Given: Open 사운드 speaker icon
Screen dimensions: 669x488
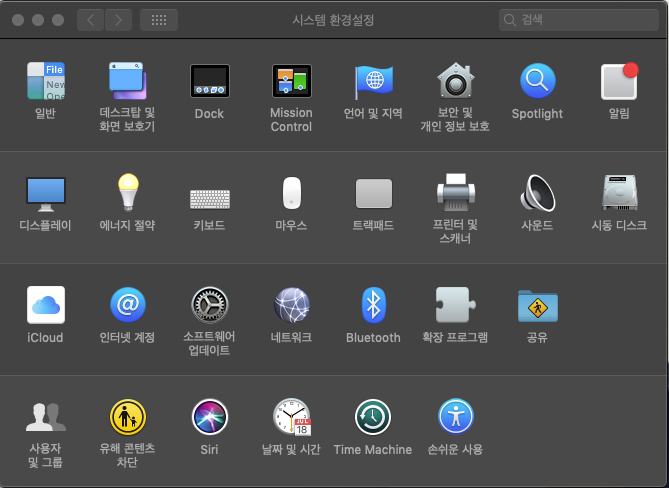Looking at the screenshot, I should [537, 193].
